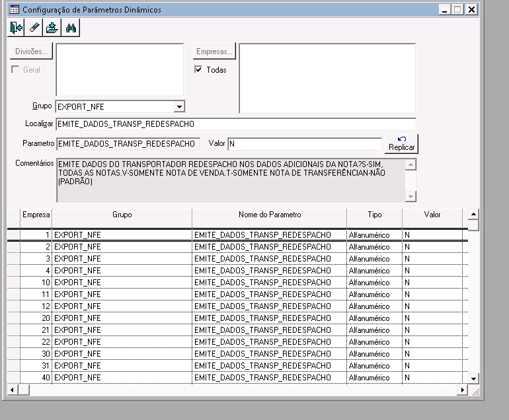The image size is (509, 420).
Task: Click parameter name in Empresa 20 row
Action: [262, 318]
